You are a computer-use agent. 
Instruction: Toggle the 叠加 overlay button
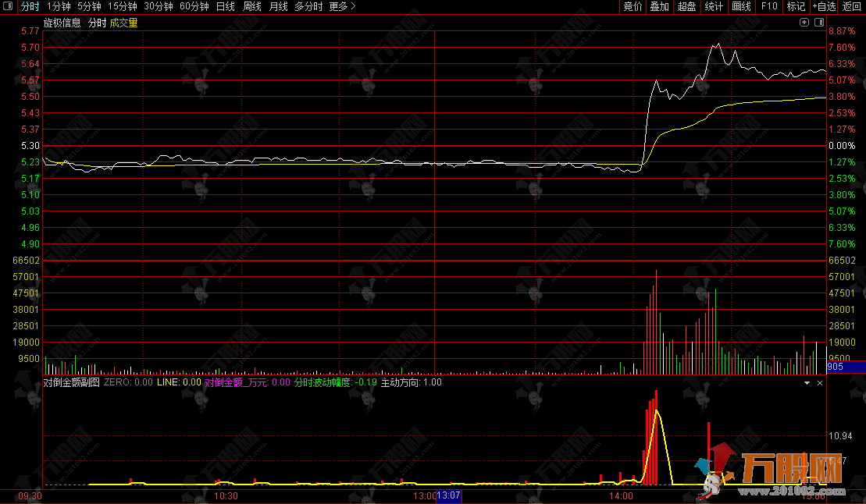(660, 6)
